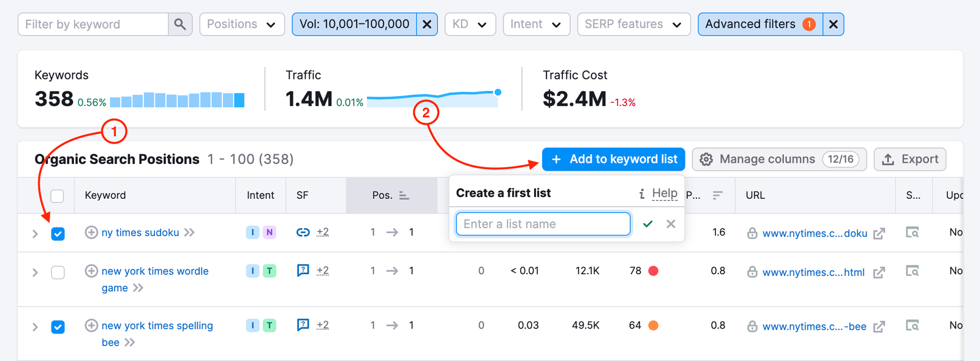980x361 pixels.
Task: Open the new york times wordle game link
Action: [x=155, y=279]
